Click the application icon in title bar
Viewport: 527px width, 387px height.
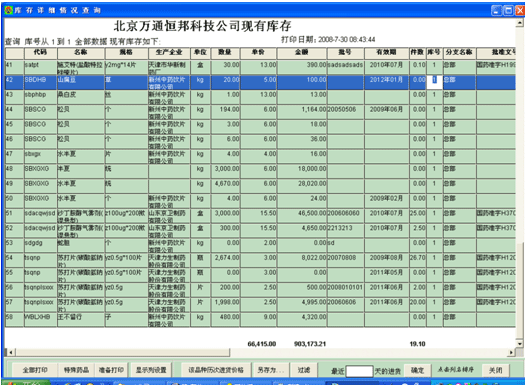[x=9, y=10]
